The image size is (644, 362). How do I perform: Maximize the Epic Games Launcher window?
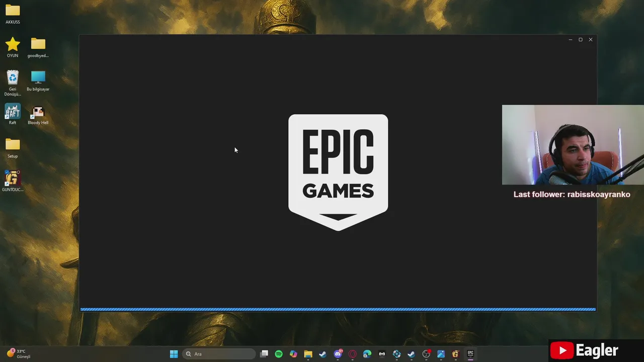click(x=580, y=39)
